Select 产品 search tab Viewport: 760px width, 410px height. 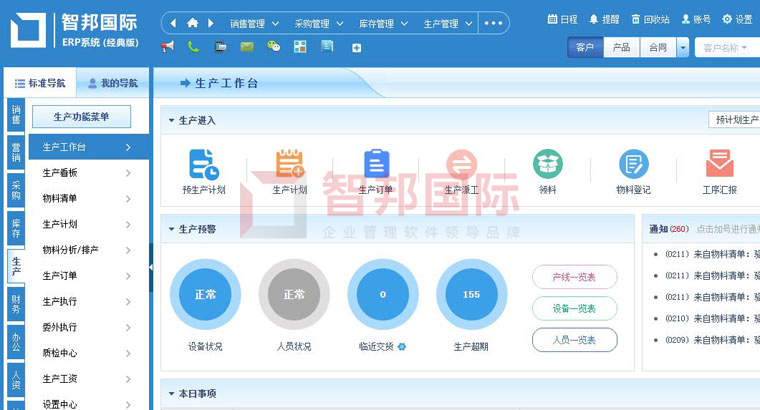pyautogui.click(x=621, y=47)
